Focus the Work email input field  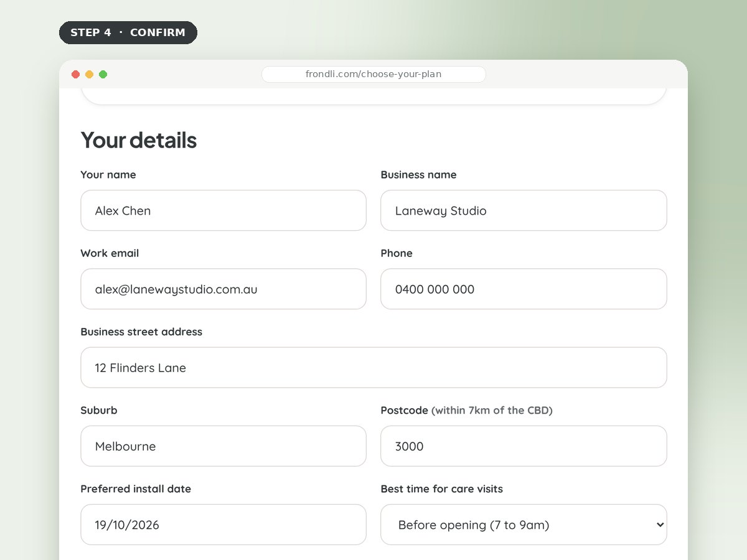pyautogui.click(x=223, y=289)
